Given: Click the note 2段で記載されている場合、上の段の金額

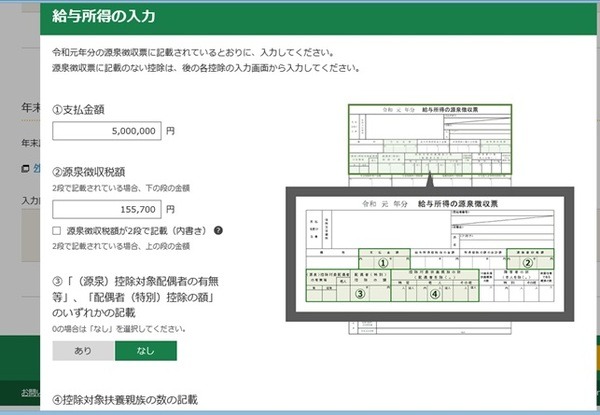Looking at the screenshot, I should [121, 246].
